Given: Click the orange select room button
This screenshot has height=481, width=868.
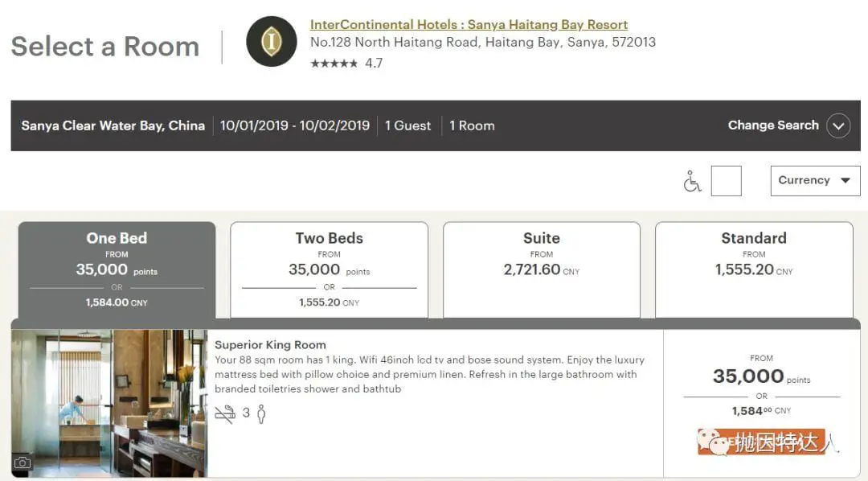Looking at the screenshot, I should 760,442.
